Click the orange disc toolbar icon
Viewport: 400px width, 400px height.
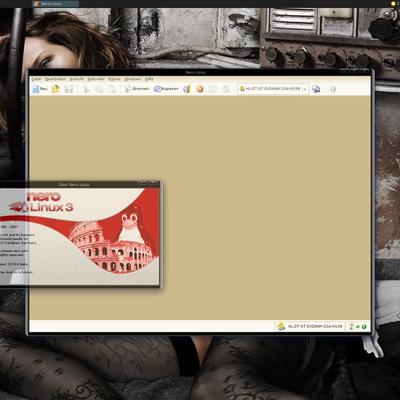coord(200,89)
